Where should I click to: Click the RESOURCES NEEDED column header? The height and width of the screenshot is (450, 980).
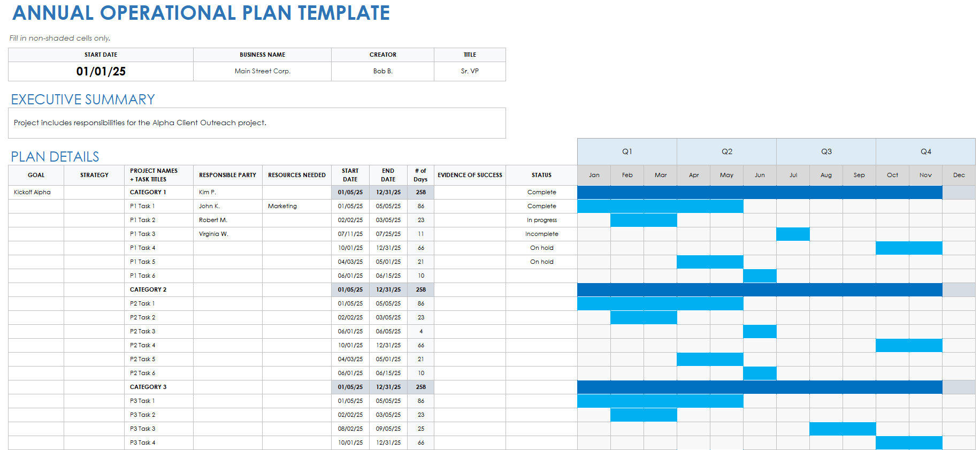click(297, 175)
